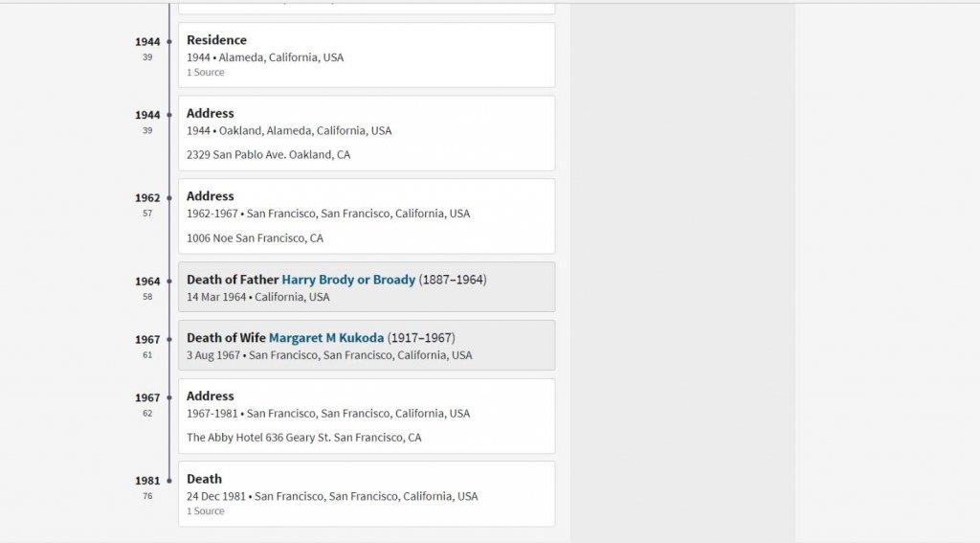This screenshot has width=980, height=543.
Task: Open the Margaret M Kukoda profile link
Action: [326, 338]
